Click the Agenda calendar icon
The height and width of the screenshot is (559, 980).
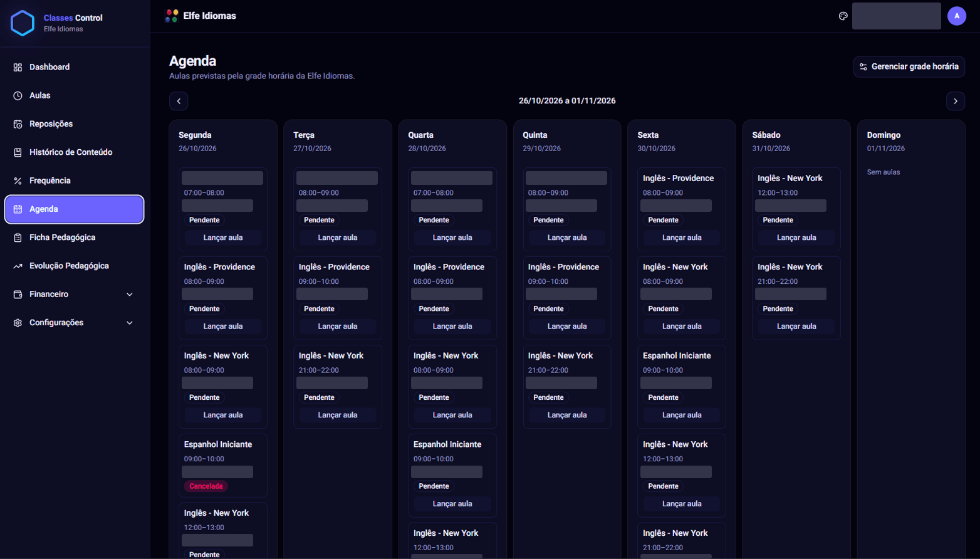(x=18, y=209)
